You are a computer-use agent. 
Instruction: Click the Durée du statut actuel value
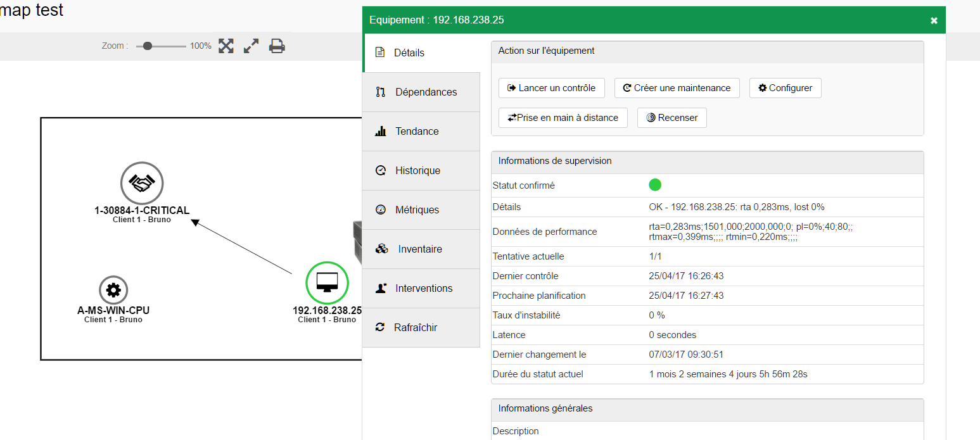point(729,374)
